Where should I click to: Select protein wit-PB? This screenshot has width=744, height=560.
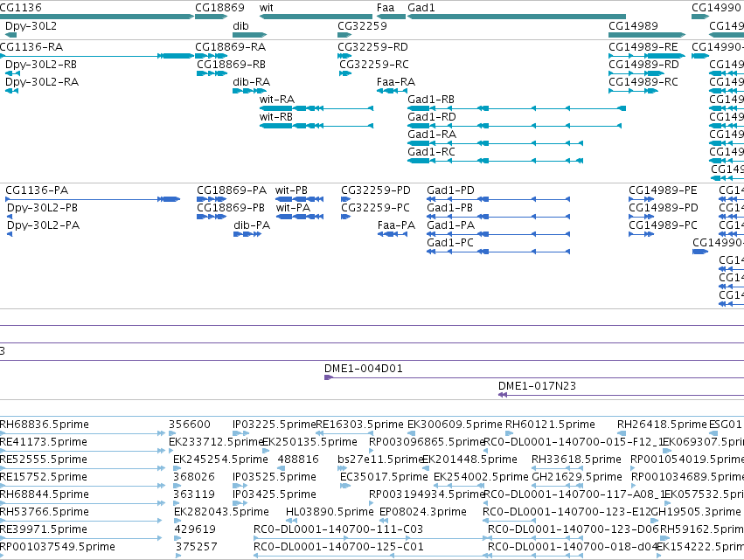coord(299,199)
